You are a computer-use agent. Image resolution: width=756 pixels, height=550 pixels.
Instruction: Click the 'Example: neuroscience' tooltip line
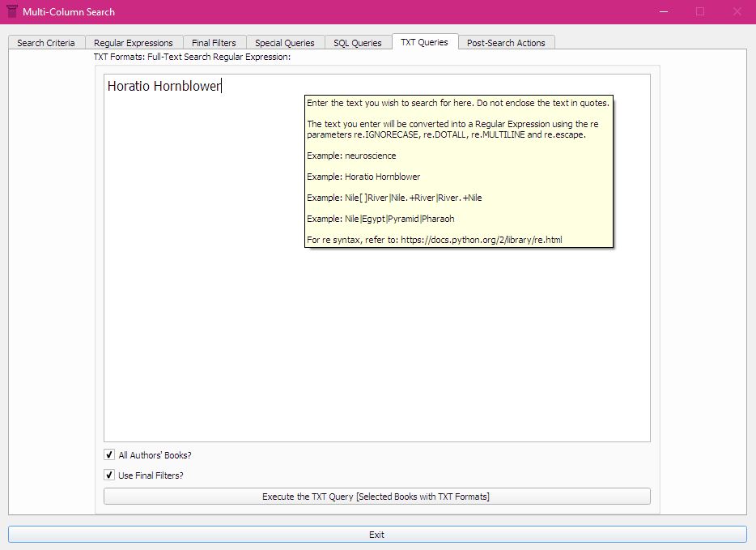click(x=351, y=156)
